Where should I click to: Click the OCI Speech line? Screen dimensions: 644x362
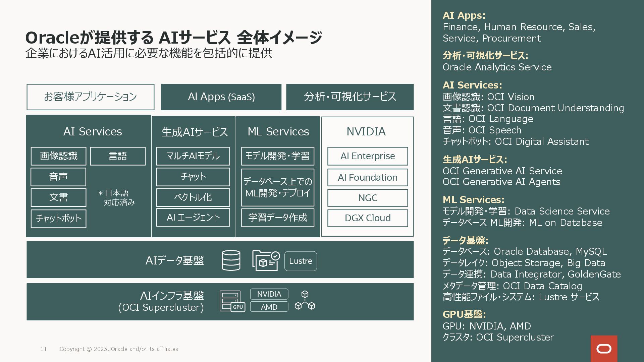click(482, 130)
